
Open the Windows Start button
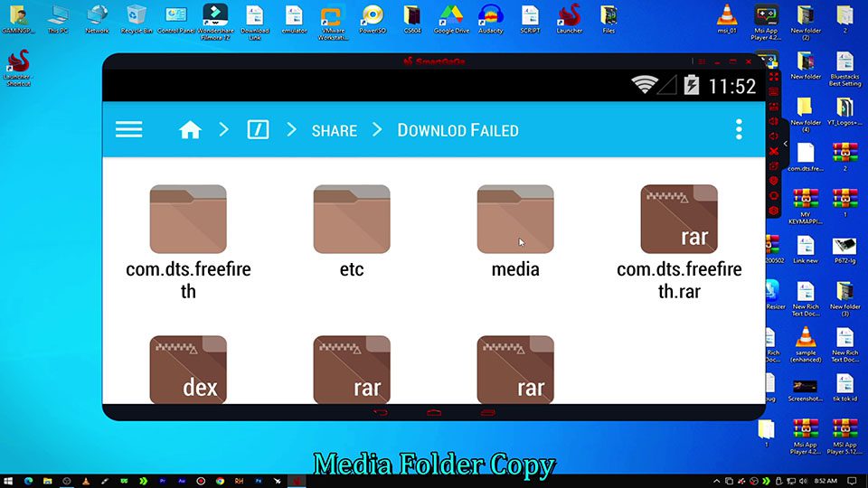point(8,482)
